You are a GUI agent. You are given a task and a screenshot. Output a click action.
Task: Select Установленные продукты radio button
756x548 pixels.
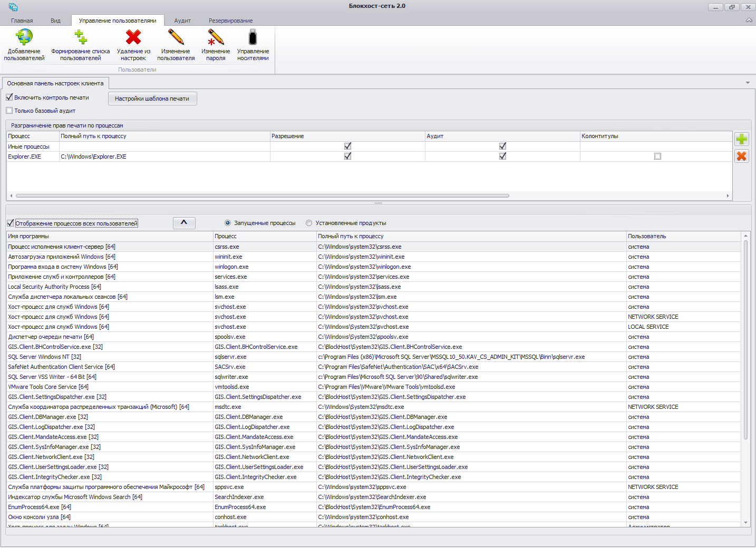click(309, 223)
